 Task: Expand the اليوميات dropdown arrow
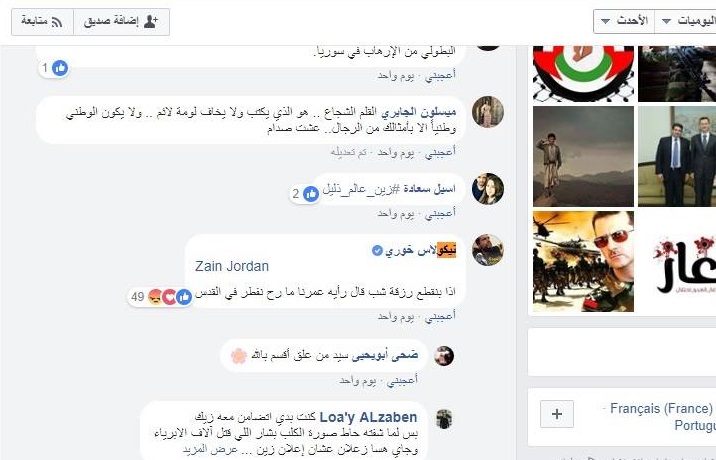666,21
